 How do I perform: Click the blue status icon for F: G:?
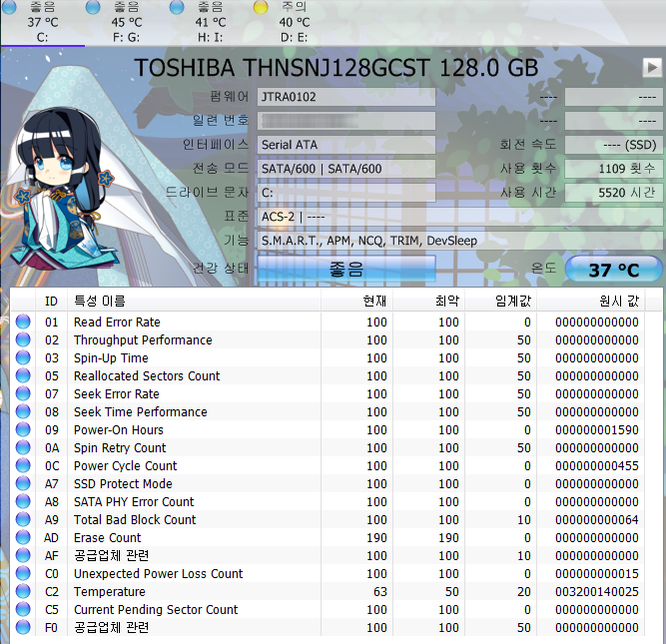[93, 7]
